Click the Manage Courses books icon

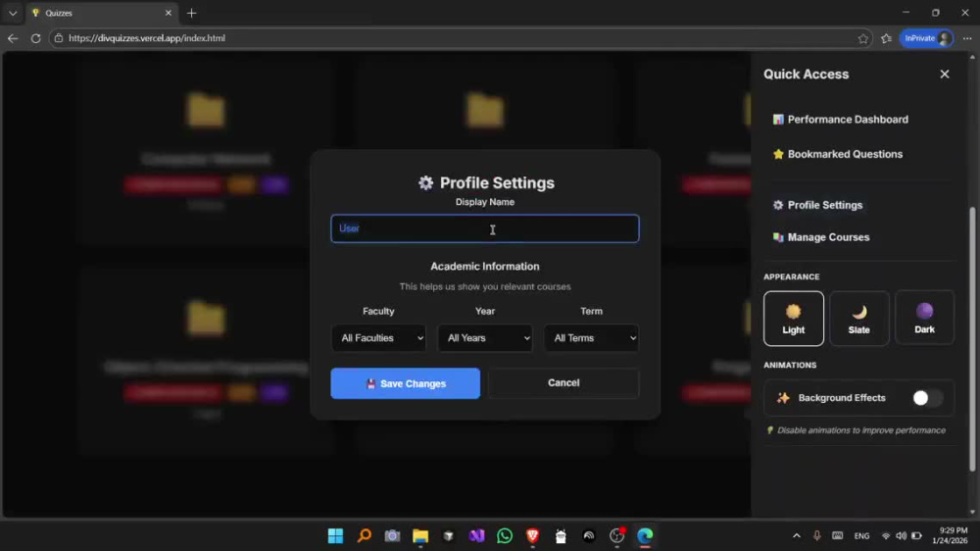click(778, 237)
